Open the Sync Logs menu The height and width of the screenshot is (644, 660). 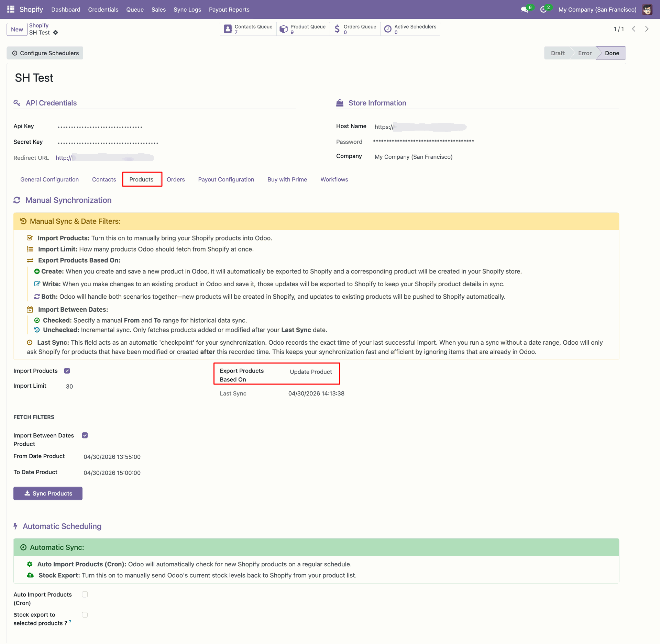[187, 10]
